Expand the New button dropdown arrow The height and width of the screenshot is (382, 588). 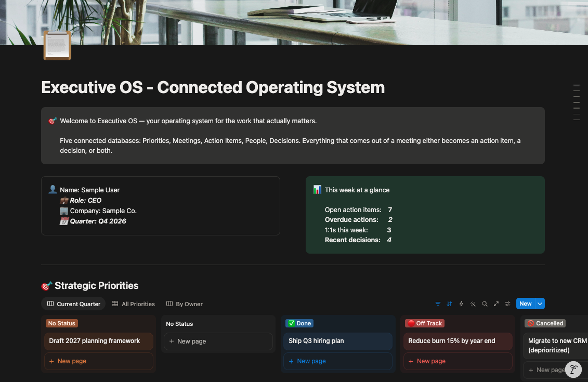pos(540,304)
